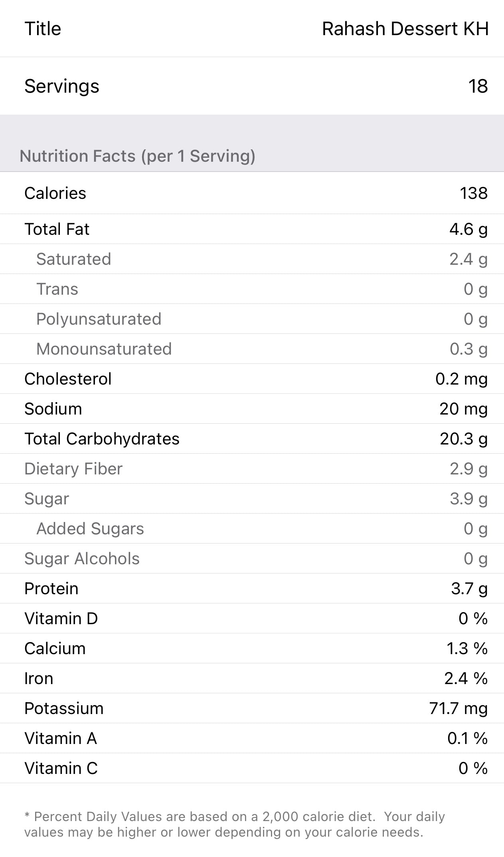
Task: Tap the Dietary Fiber row
Action: [252, 469]
